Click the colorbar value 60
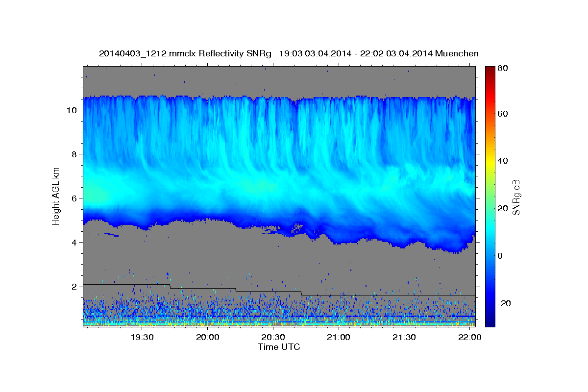Screen dimensions: 588x392 point(503,114)
